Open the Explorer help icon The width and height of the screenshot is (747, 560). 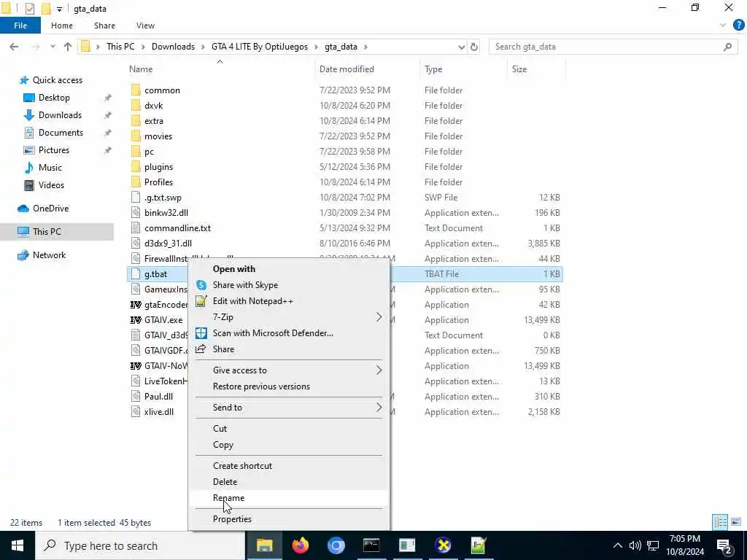(x=738, y=26)
